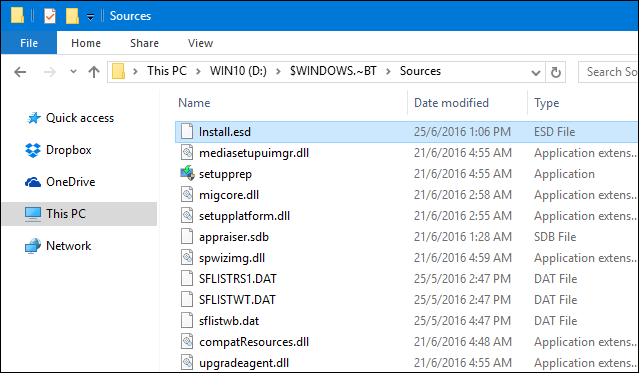Select This PC in the navigation pane
This screenshot has height=373, width=639.
pos(79,214)
